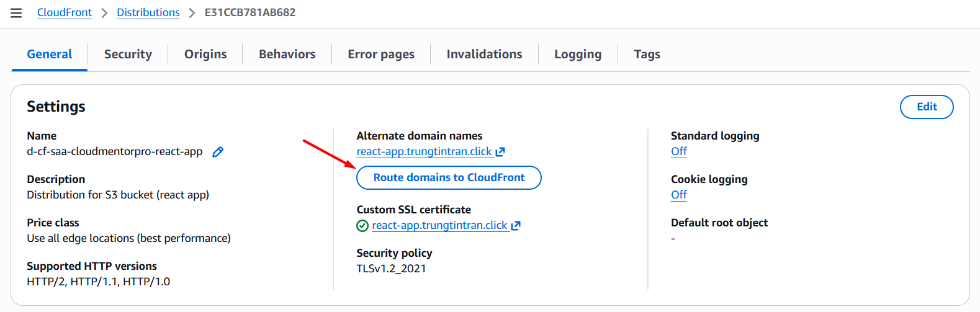980x312 pixels.
Task: Click external link icon beside SSL certificate
Action: [x=516, y=226]
